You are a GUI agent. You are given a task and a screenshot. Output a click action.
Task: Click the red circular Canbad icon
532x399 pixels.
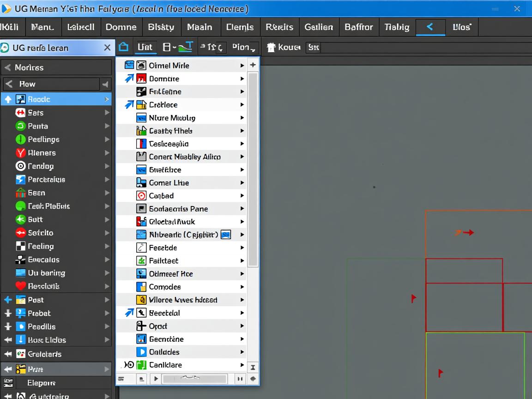tap(141, 196)
